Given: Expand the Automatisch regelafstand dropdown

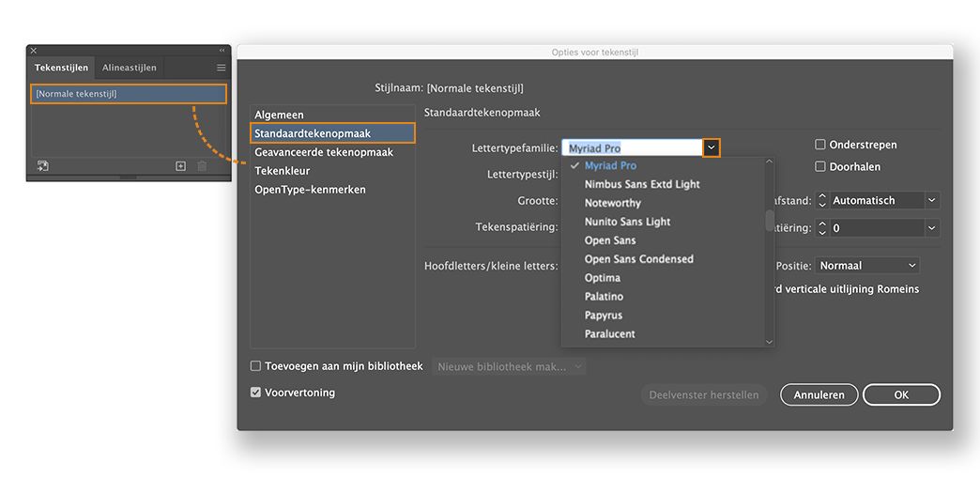Looking at the screenshot, I should click(931, 200).
